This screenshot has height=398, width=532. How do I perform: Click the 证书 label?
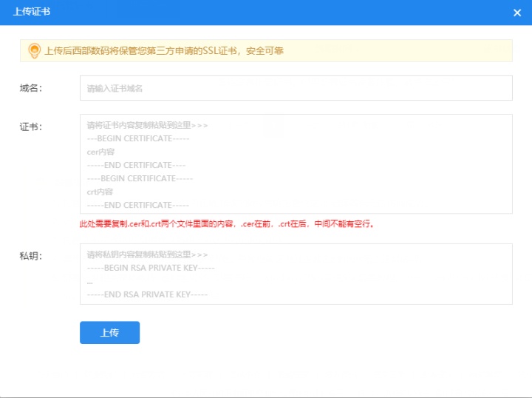point(30,127)
